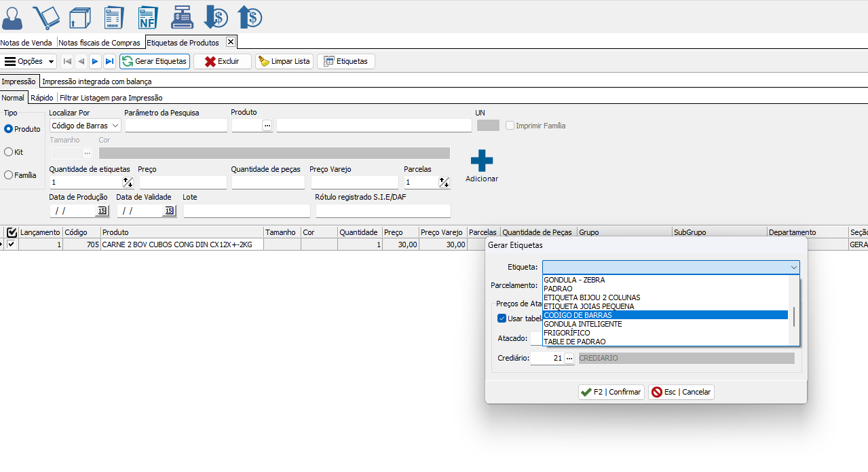The width and height of the screenshot is (868, 472).
Task: Open the hand truck delivery icon
Action: [x=46, y=17]
